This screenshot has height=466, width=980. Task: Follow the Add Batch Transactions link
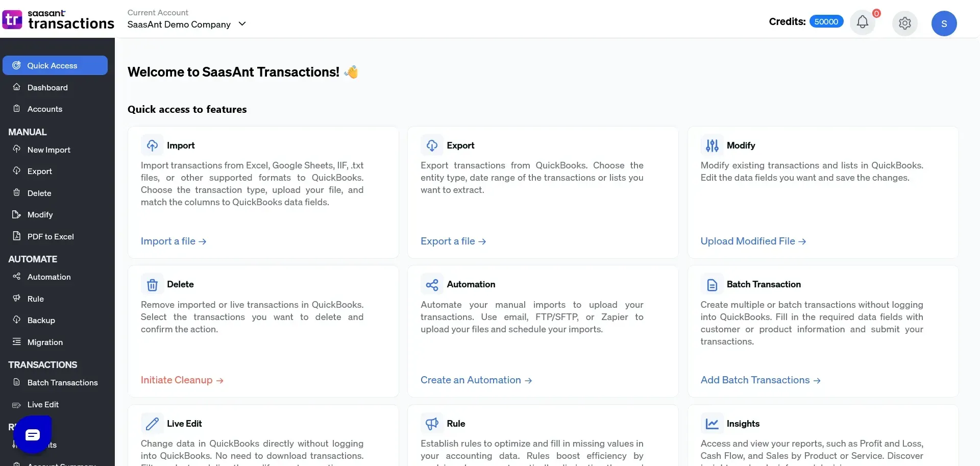[x=761, y=380]
